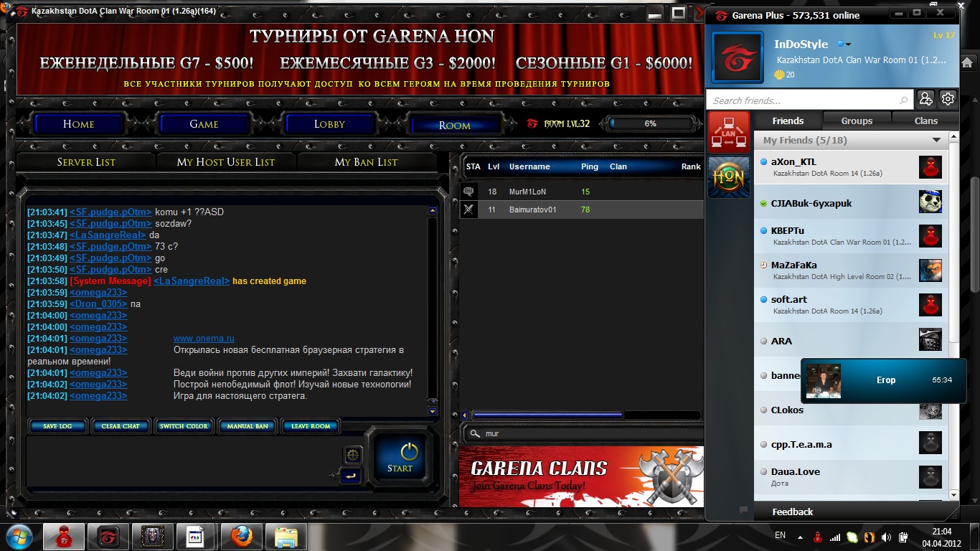The image size is (980, 551).
Task: Click the send message arrow icon
Action: click(351, 476)
